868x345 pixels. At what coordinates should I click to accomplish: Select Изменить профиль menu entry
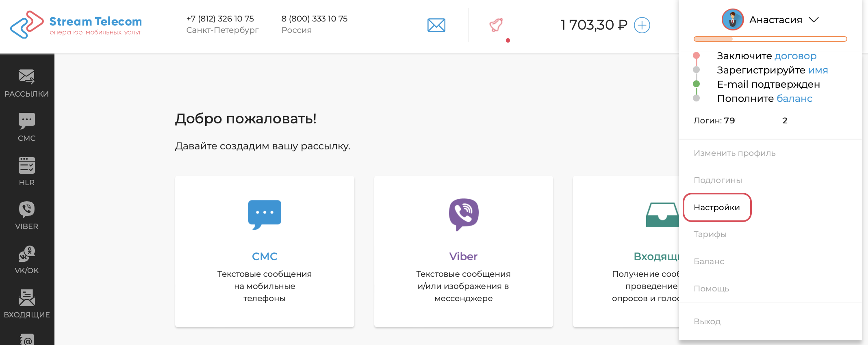click(734, 153)
